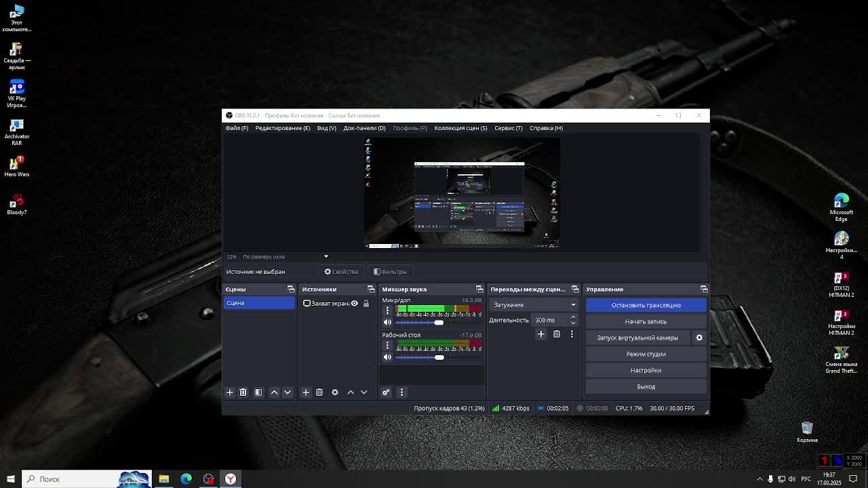Image resolution: width=868 pixels, height=488 pixels.
Task: Open the Сервис menu
Action: [x=509, y=127]
